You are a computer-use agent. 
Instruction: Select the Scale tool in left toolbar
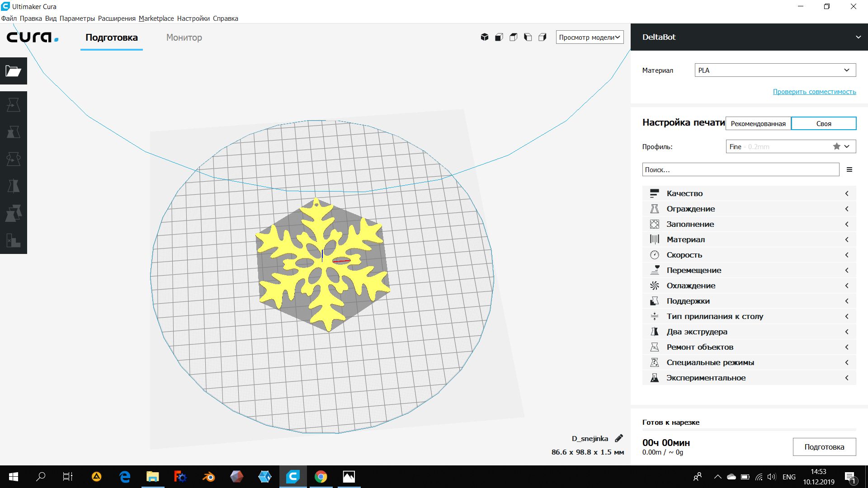[14, 132]
